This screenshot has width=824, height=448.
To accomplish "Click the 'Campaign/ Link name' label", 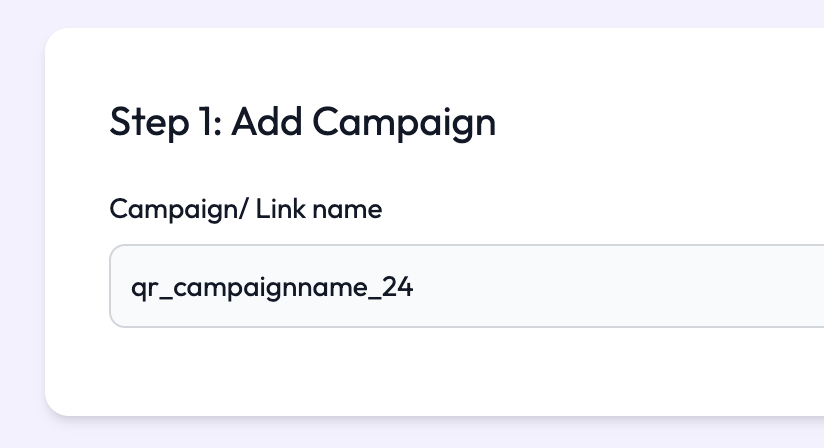I will pos(245,209).
